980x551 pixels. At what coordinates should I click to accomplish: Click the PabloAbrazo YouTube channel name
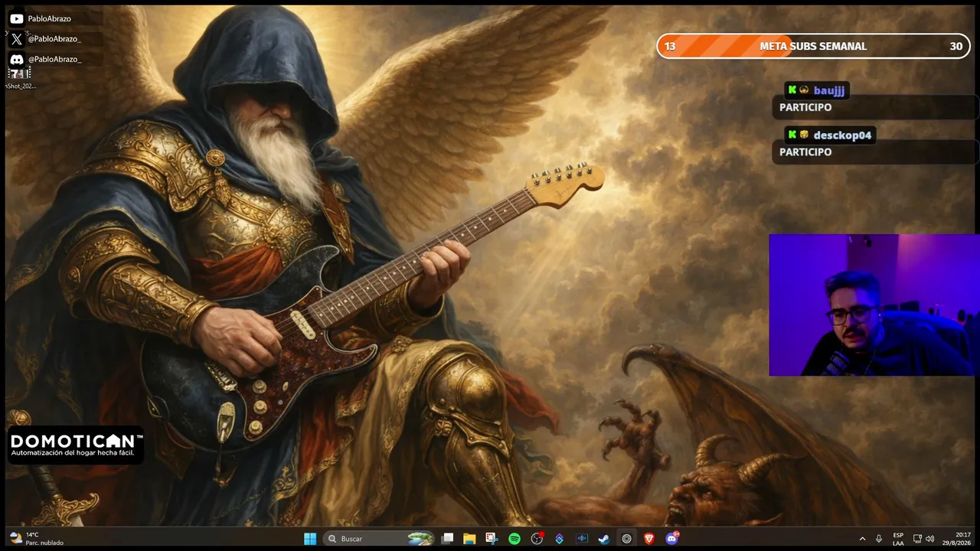(x=49, y=18)
